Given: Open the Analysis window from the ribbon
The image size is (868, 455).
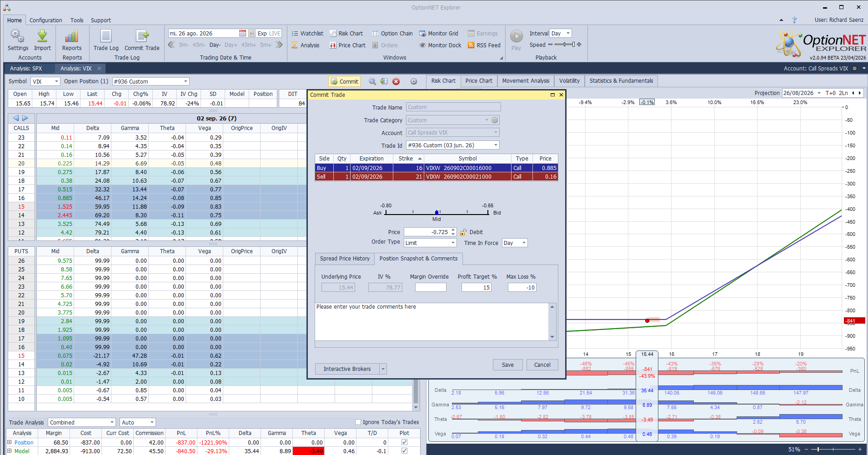Looking at the screenshot, I should point(306,45).
